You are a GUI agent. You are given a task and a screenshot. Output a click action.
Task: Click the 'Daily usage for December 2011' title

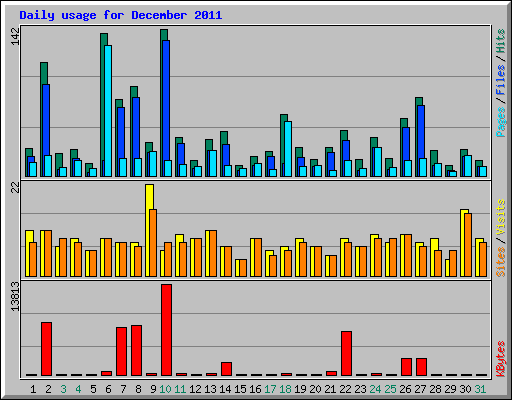click(121, 15)
